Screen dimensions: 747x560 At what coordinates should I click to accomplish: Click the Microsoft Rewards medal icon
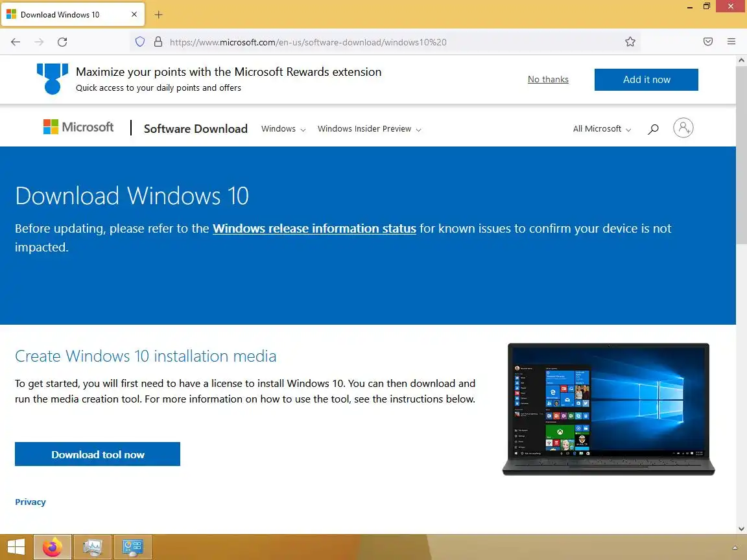[53, 78]
